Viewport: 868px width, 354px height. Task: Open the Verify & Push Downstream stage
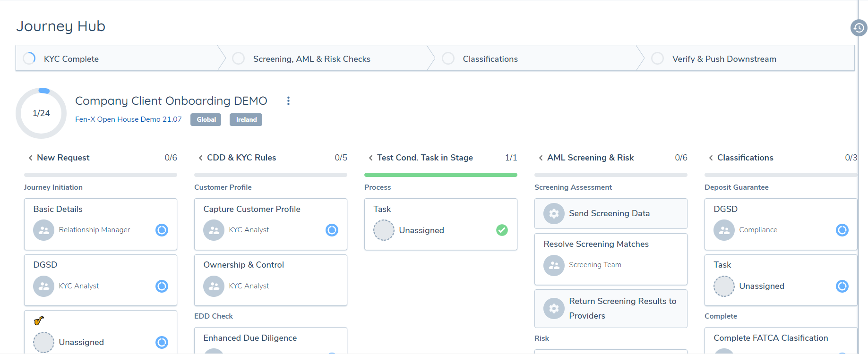(x=724, y=59)
